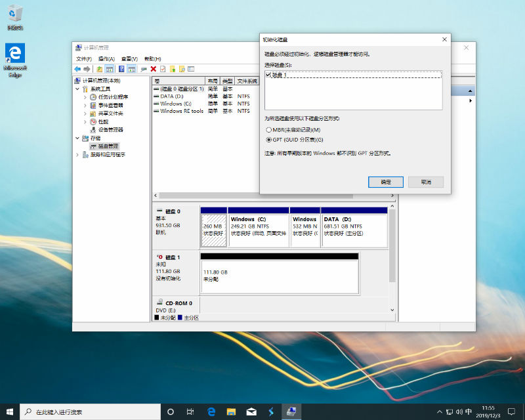Viewport: 525px width, 420px height.
Task: Click the gray Forward arrow in toolbar
Action: point(87,69)
